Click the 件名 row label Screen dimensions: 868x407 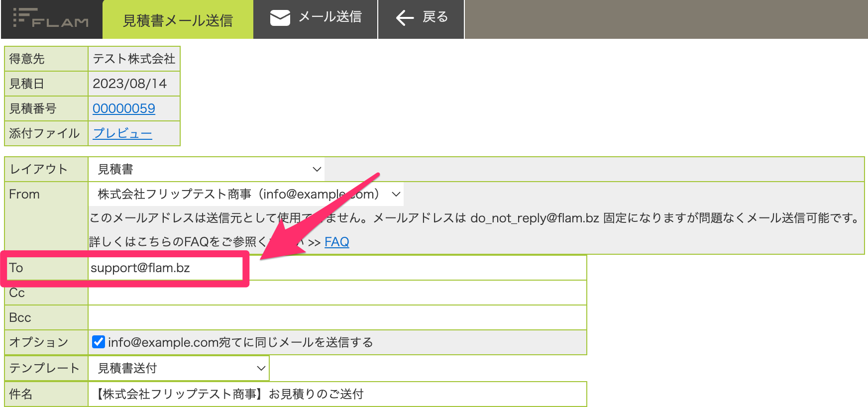coord(21,394)
